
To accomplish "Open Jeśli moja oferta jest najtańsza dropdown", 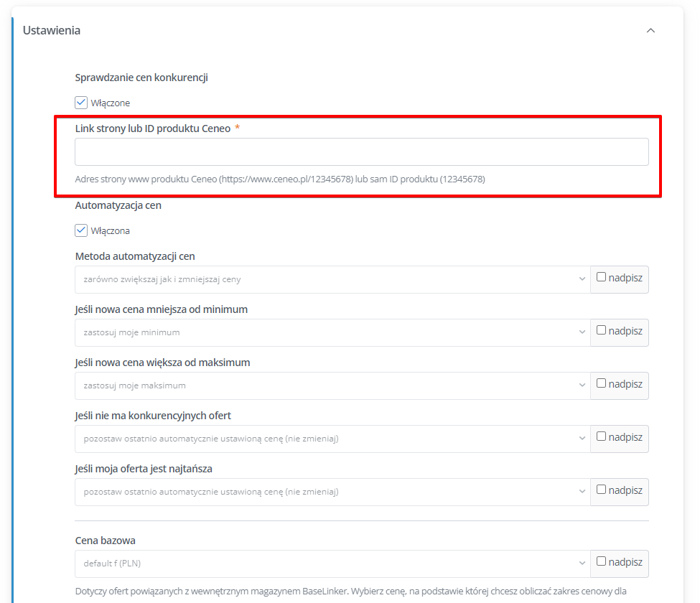I will point(332,492).
